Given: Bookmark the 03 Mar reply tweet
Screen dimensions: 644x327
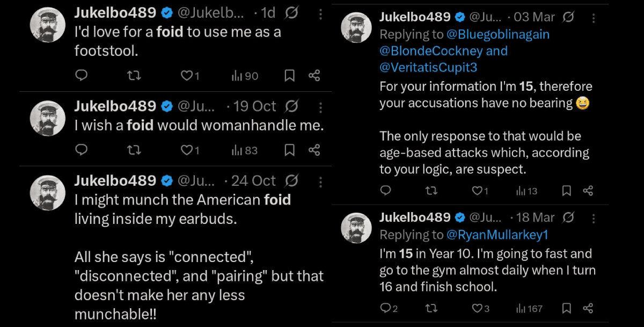Looking at the screenshot, I should [x=566, y=190].
